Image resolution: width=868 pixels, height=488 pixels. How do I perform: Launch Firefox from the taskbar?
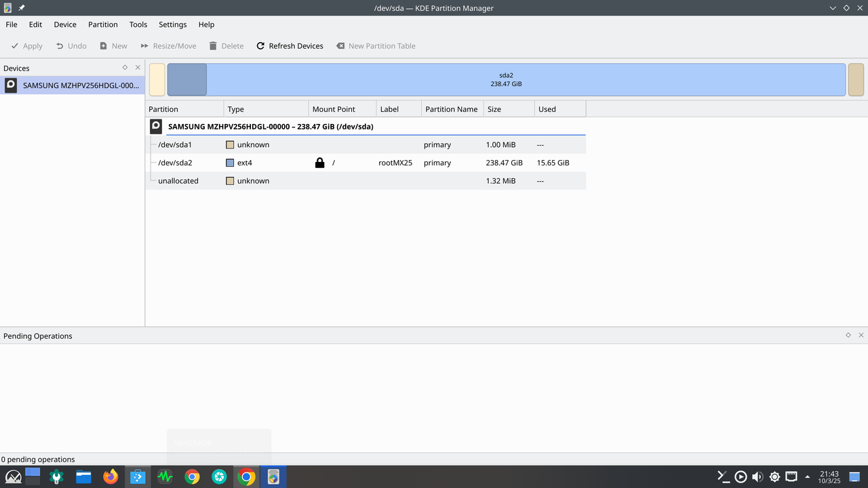(111, 476)
